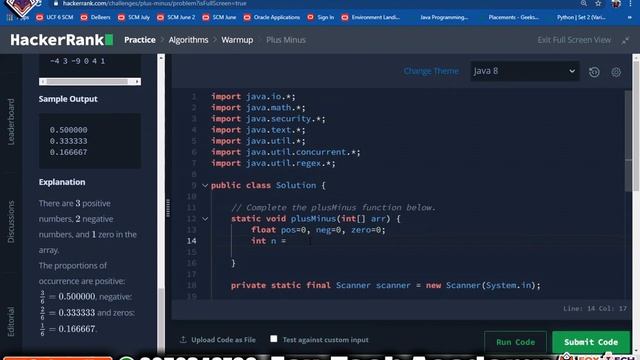Screen dimensions: 640x360
Task: Enable Test against custom input checkbox
Action: point(273,339)
